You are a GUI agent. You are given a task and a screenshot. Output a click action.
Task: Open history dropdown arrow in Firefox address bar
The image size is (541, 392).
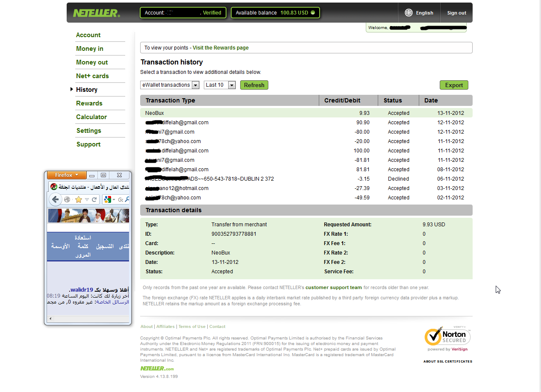[87, 199]
